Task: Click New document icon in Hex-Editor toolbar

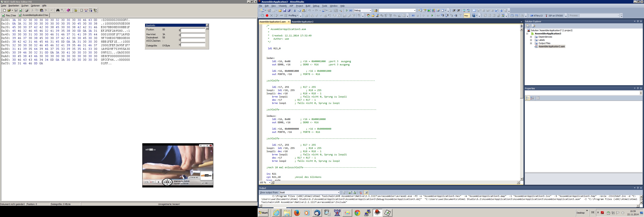Action: pos(4,10)
